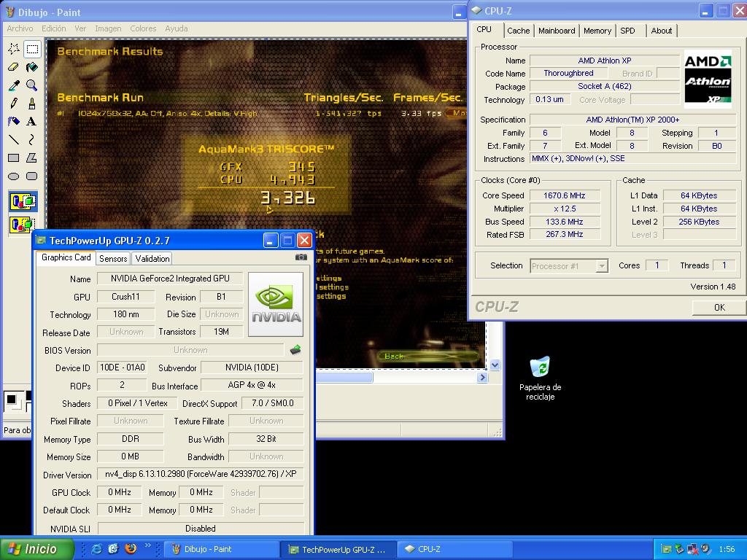Screen dimensions: 747x560
Task: Switch to the About tab in CPU-Z
Action: (x=661, y=31)
